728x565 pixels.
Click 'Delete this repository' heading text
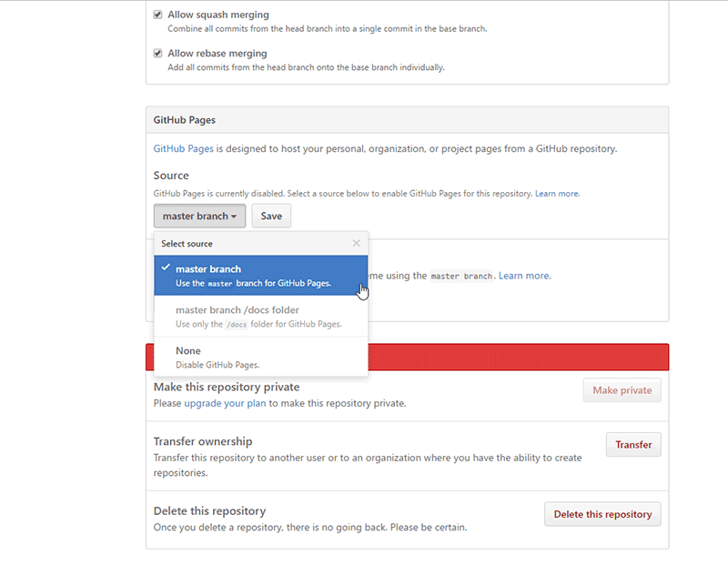(x=210, y=510)
